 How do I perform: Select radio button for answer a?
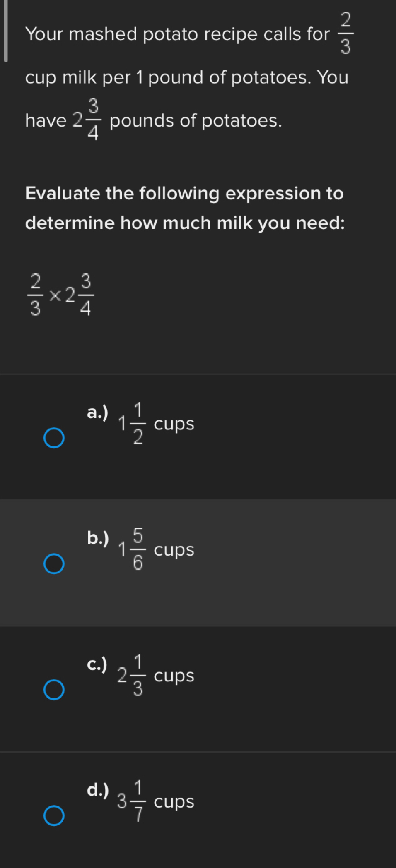pyautogui.click(x=54, y=438)
